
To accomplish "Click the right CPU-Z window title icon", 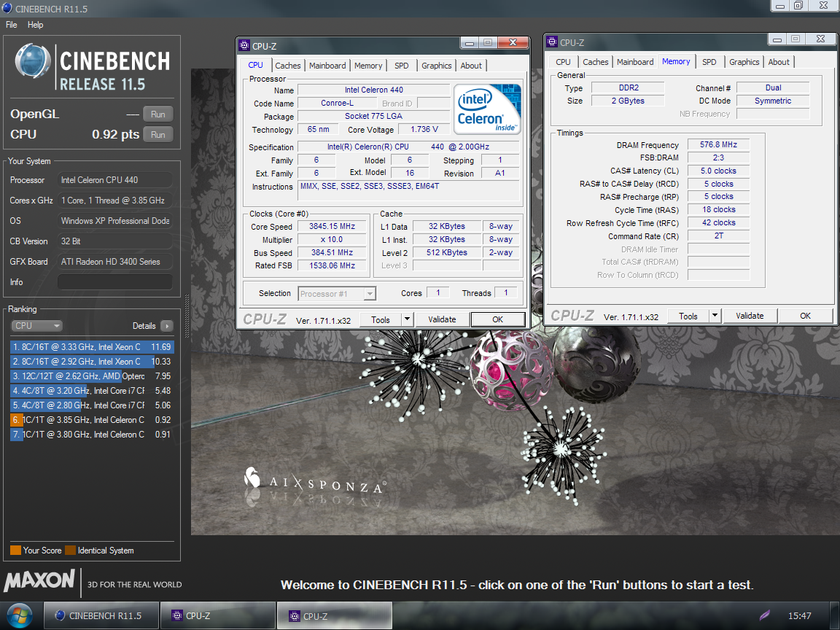I will [552, 42].
